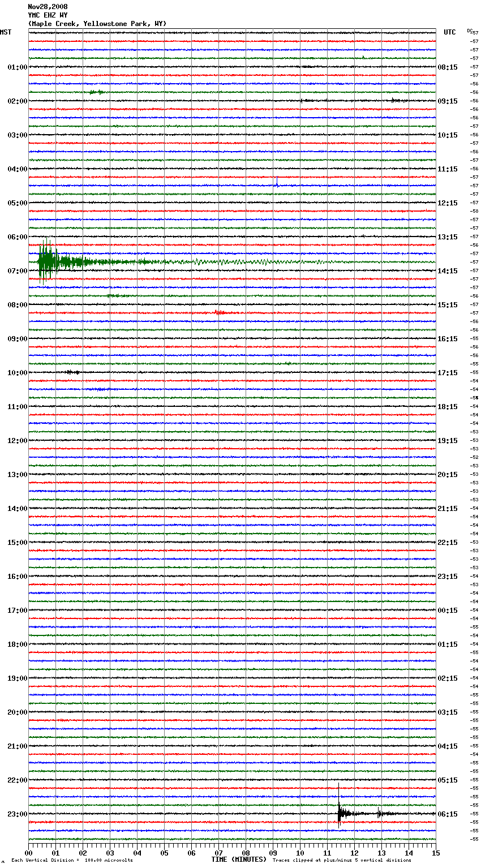The width and height of the screenshot is (481, 868).
Task: Select the 10:00 MST time label
Action: pyautogui.click(x=18, y=373)
